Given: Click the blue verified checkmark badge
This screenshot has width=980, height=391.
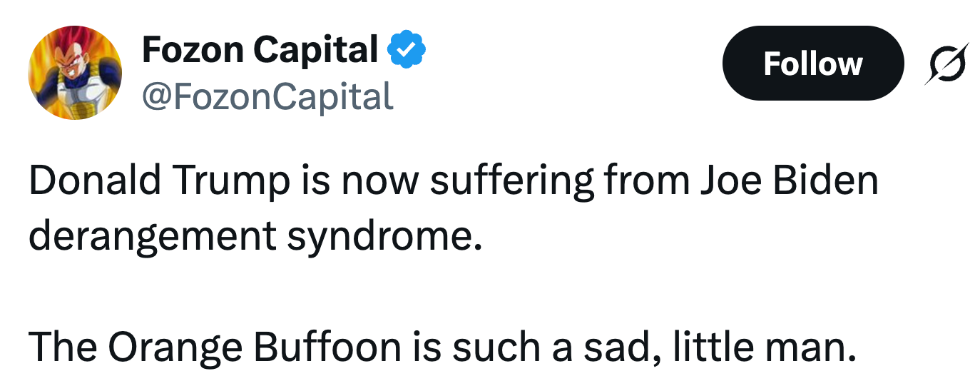Looking at the screenshot, I should click(x=407, y=49).
